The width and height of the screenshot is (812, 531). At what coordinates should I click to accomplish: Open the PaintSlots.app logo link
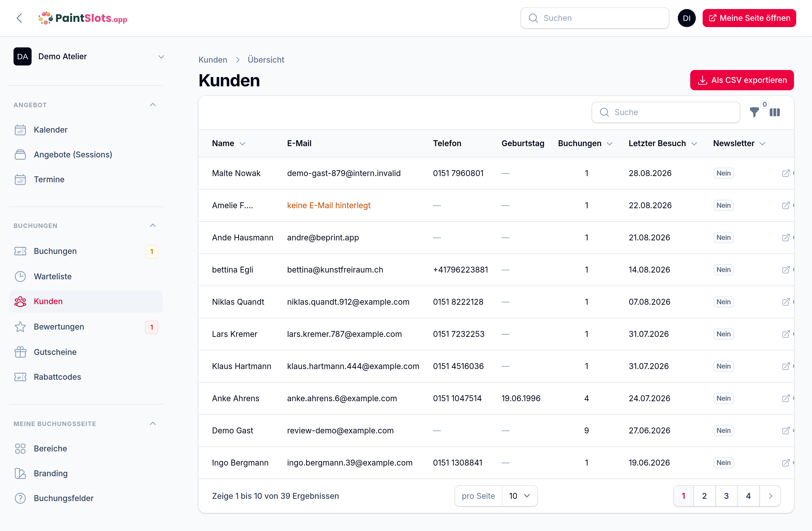83,18
